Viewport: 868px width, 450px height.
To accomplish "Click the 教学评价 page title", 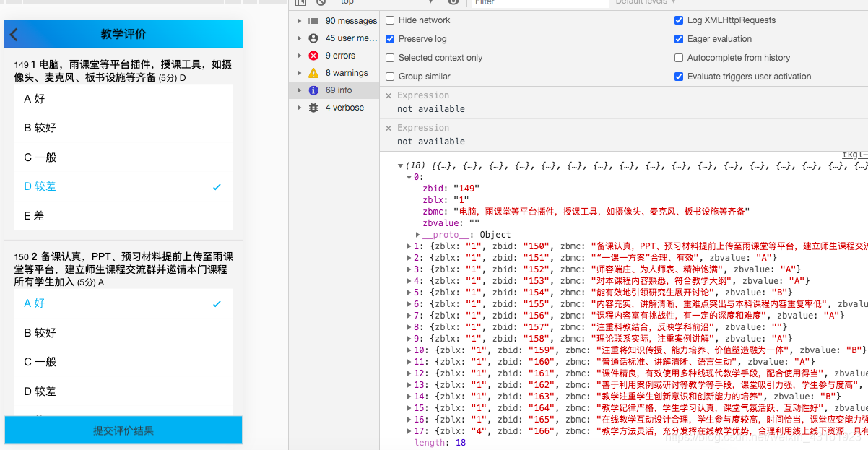I will [x=123, y=34].
